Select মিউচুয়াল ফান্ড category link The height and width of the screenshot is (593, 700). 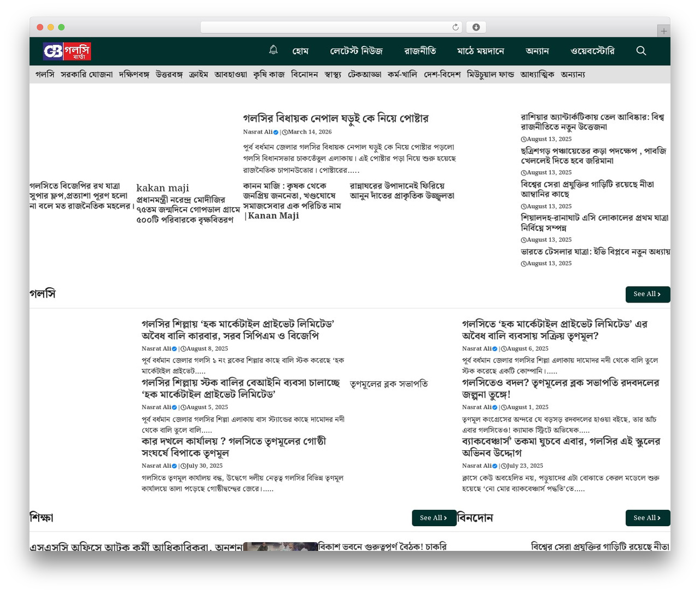[x=491, y=74]
